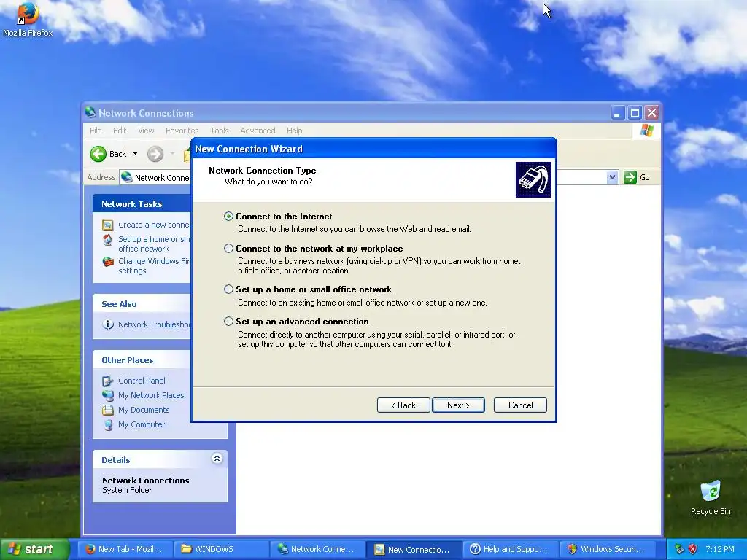Open the Network Troubleshooter link

click(x=155, y=324)
